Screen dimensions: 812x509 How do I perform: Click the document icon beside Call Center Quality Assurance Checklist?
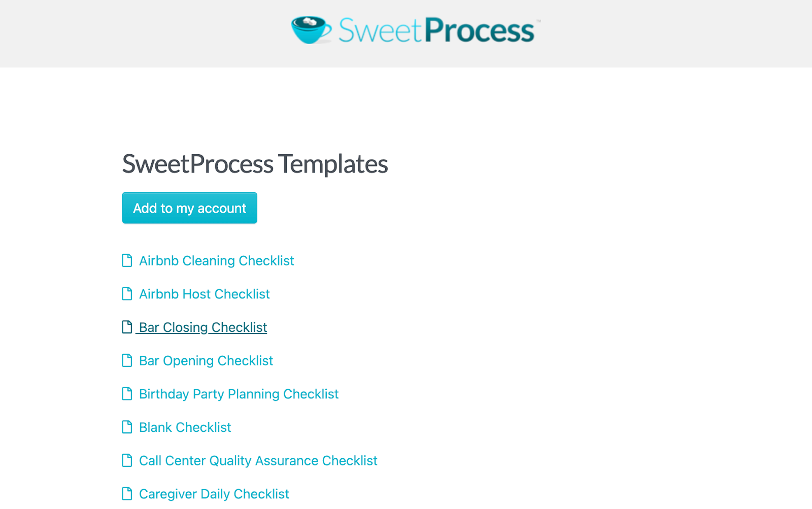[x=127, y=460]
